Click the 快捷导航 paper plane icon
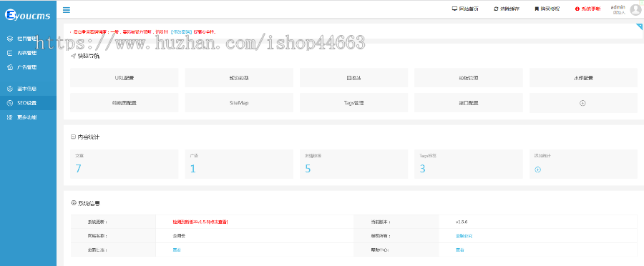 [73, 56]
